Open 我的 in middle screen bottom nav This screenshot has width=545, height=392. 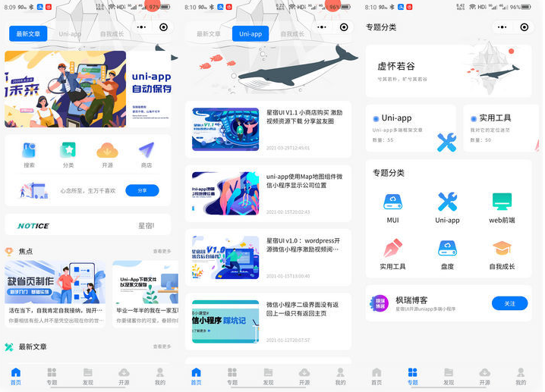point(340,376)
